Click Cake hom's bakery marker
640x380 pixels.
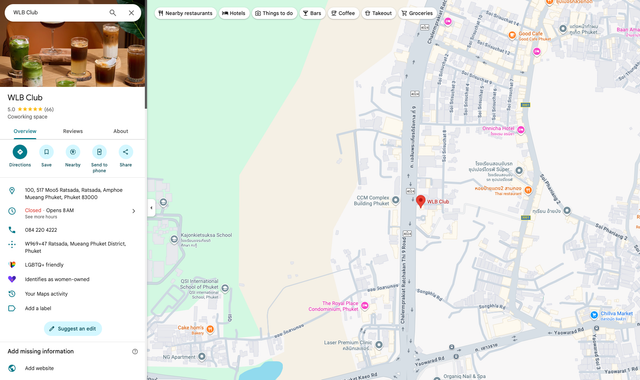tap(210, 329)
